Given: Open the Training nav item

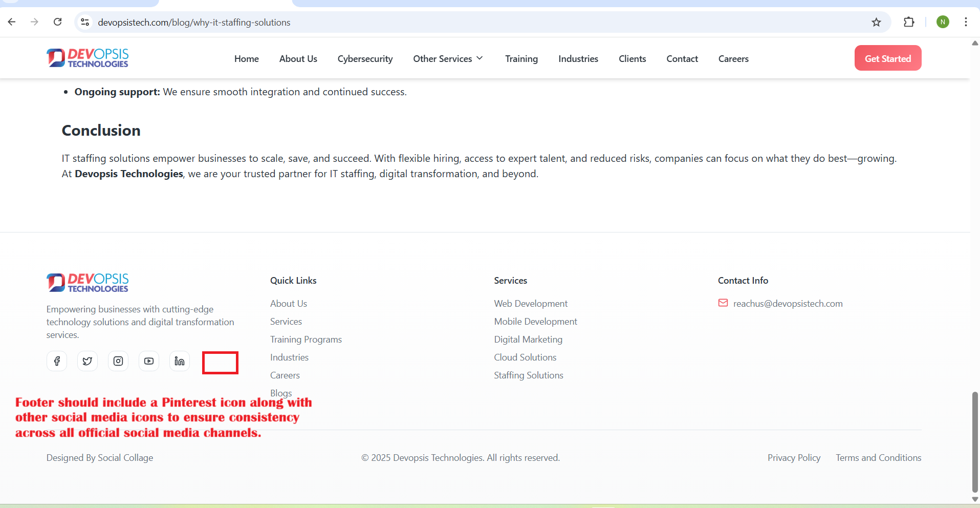Looking at the screenshot, I should click(521, 59).
